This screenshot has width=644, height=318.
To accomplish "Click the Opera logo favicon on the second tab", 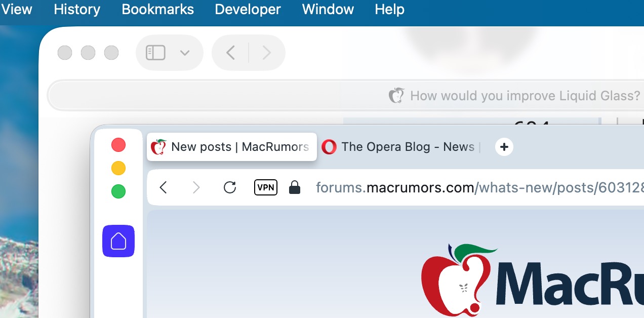I will point(329,147).
